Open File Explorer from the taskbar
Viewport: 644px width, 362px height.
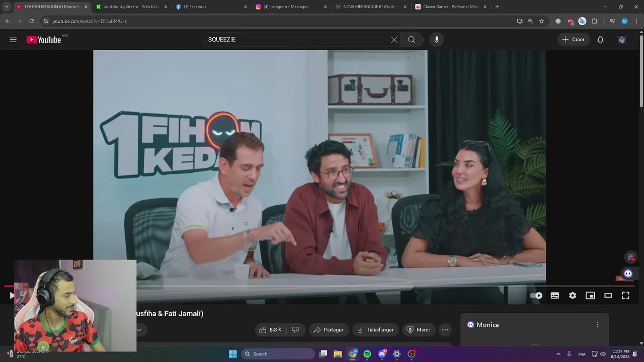pyautogui.click(x=338, y=354)
